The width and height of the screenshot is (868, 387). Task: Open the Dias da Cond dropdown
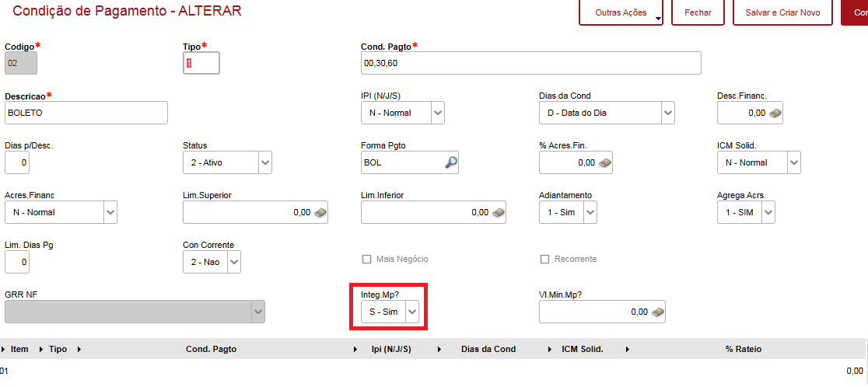pyautogui.click(x=667, y=113)
